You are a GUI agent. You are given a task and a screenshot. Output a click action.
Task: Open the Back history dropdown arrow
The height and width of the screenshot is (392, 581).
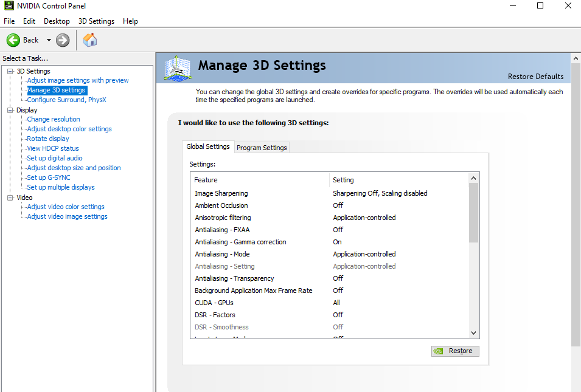[49, 40]
